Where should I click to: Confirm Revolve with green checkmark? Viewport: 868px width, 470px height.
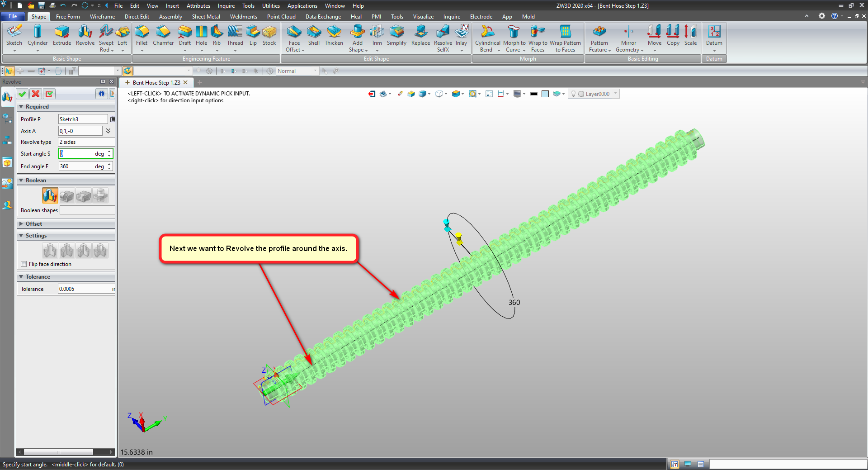[x=22, y=94]
